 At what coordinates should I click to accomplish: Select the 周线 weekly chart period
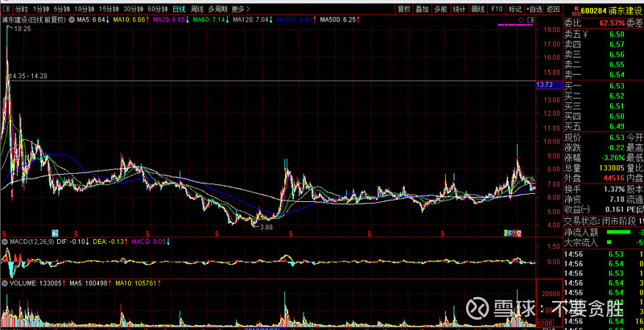tap(197, 8)
